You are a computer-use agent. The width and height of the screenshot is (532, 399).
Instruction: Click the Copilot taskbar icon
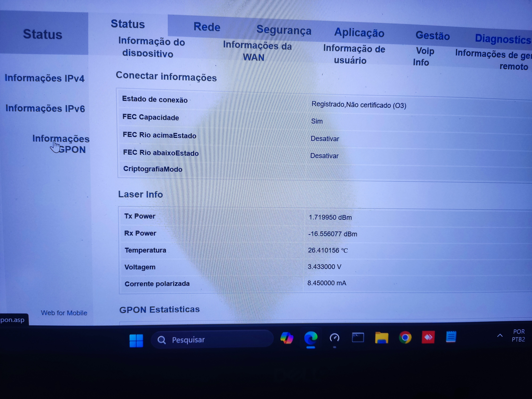click(287, 338)
